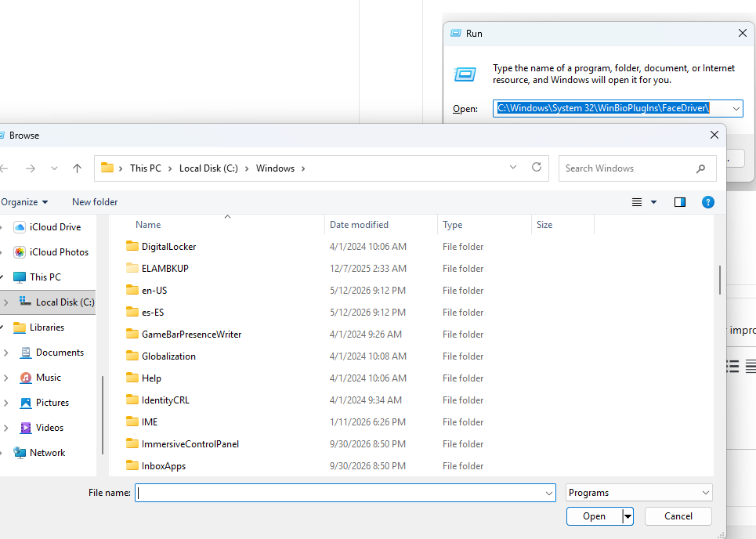
Task: Click in the File name field
Action: pos(345,493)
